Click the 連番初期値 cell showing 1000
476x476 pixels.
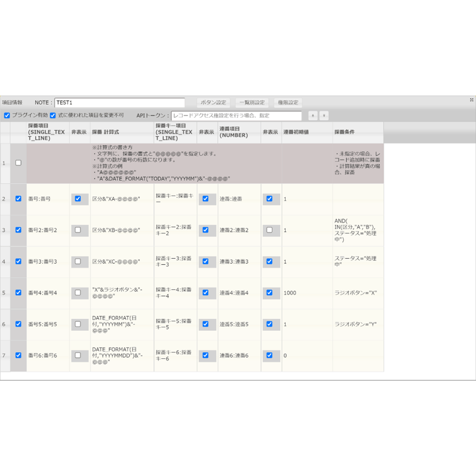click(x=307, y=293)
